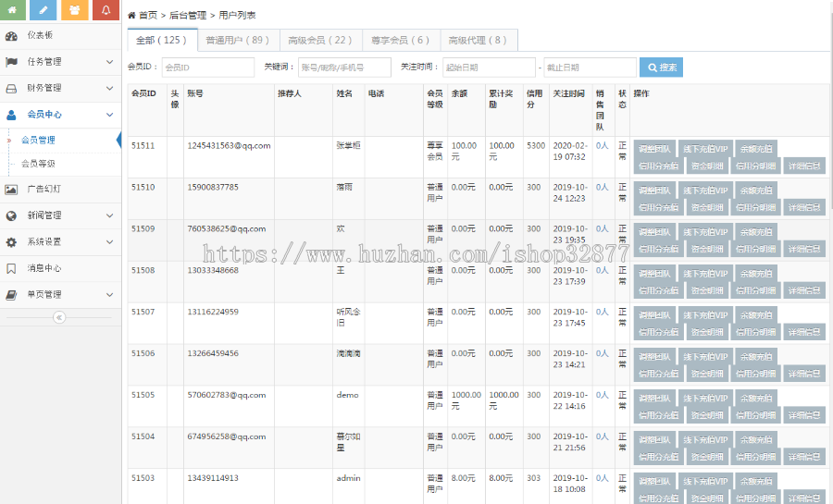Open the 0人 team link for 51508
The width and height of the screenshot is (833, 504).
tap(602, 270)
